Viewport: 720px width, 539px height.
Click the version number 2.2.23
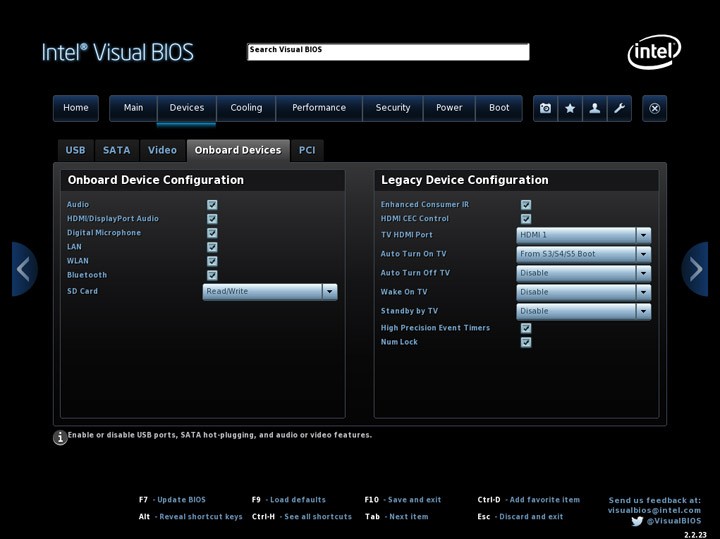point(695,535)
